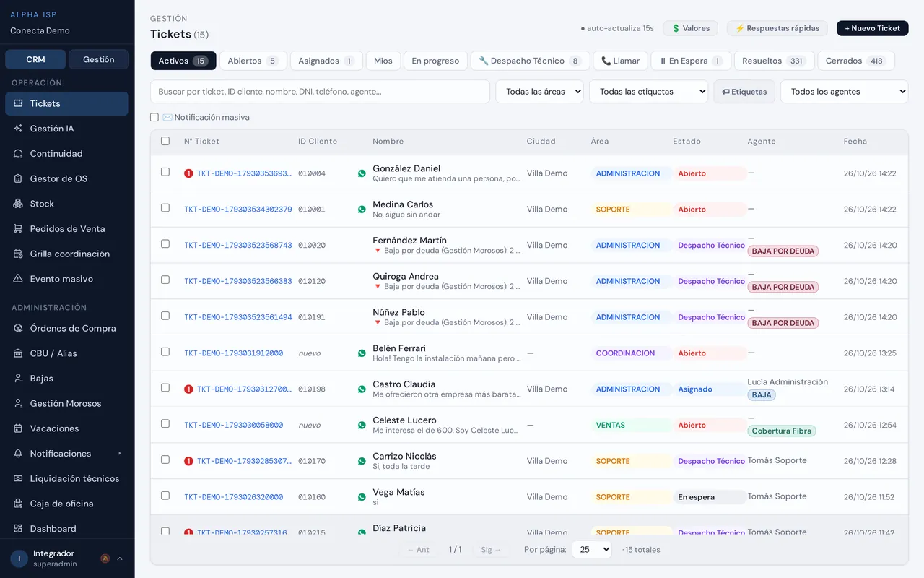Open the Todas las áreas dropdown

pyautogui.click(x=539, y=92)
